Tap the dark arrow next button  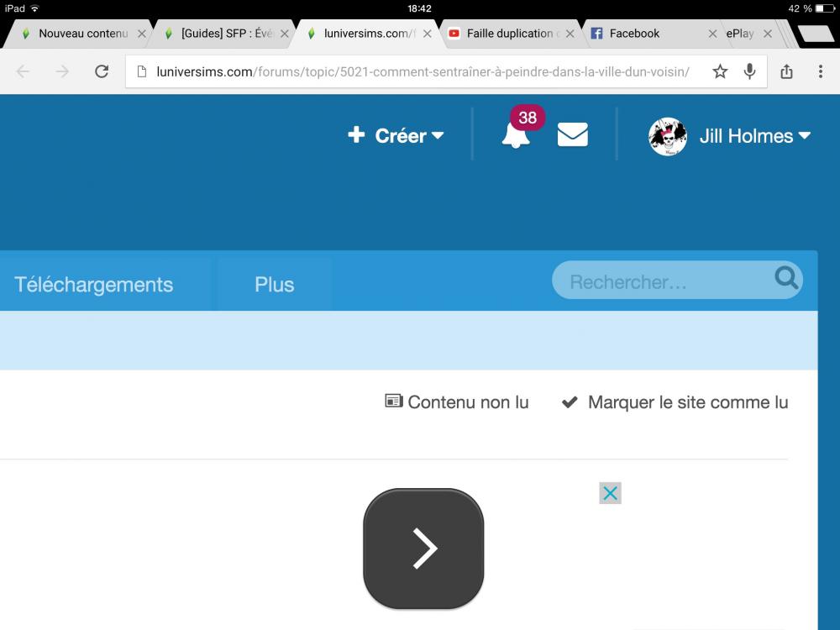[x=423, y=549]
